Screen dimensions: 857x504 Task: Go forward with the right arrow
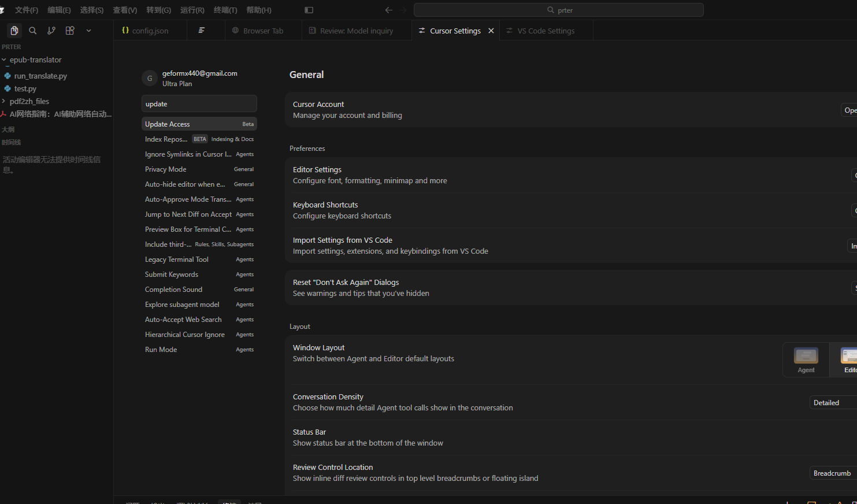pyautogui.click(x=403, y=10)
